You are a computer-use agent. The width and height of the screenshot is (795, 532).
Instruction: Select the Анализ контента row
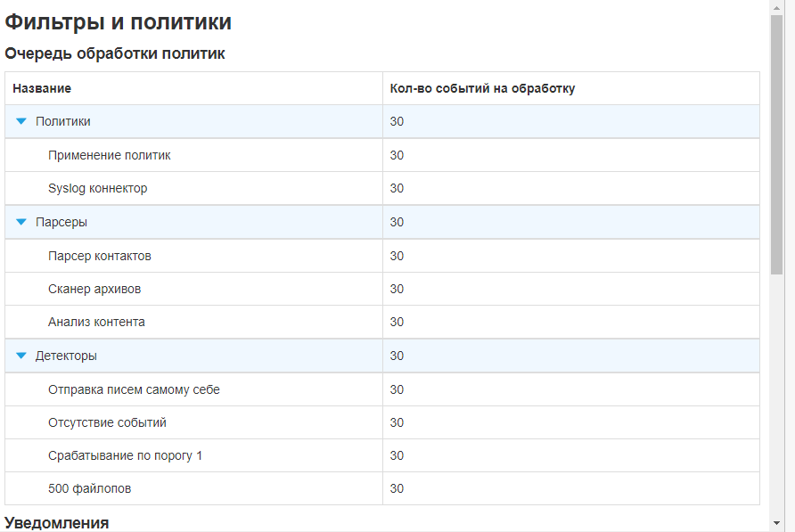pyautogui.click(x=96, y=322)
